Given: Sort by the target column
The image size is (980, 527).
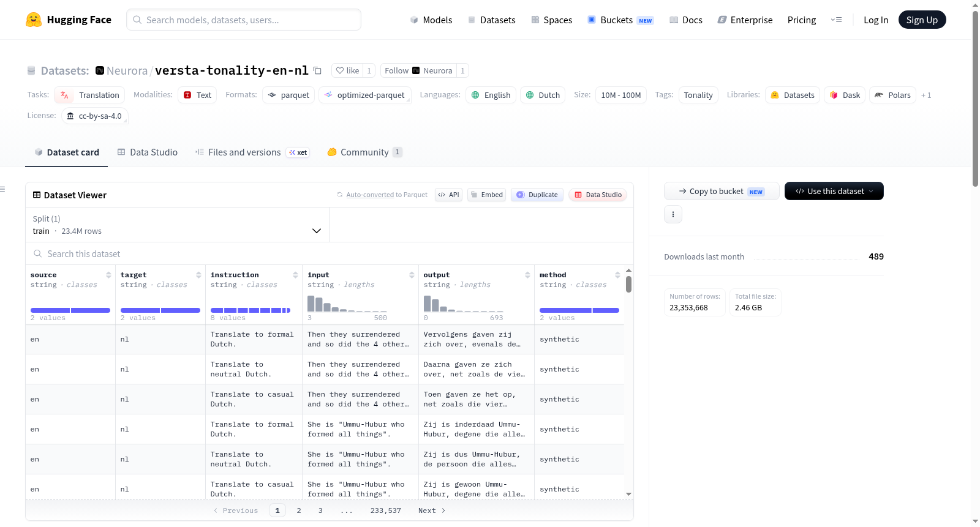Looking at the screenshot, I should tap(198, 275).
